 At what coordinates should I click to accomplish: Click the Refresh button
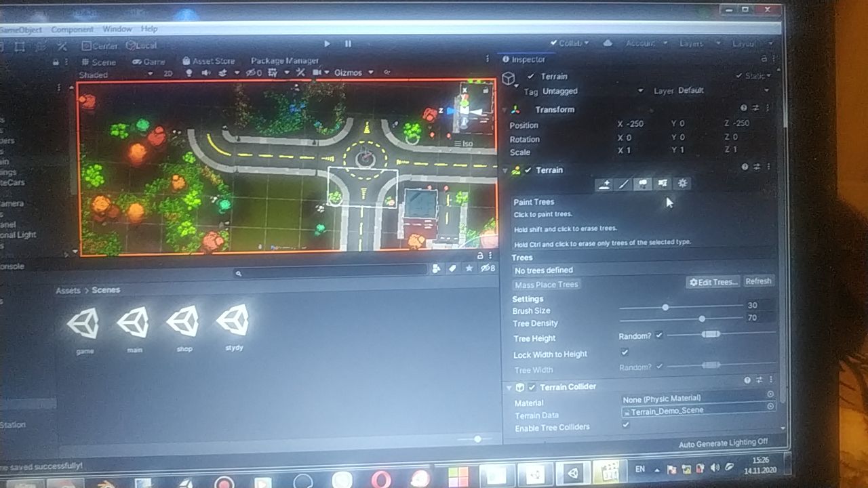tap(758, 281)
